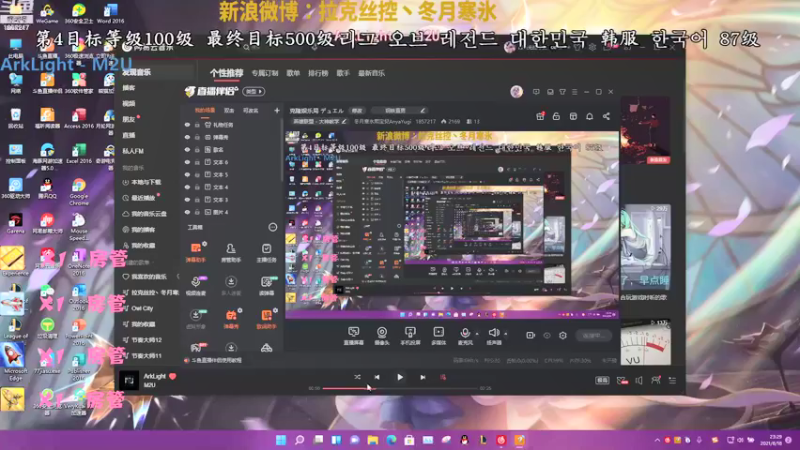The width and height of the screenshot is (800, 450).
Task: Click the music player volume icon
Action: click(639, 381)
